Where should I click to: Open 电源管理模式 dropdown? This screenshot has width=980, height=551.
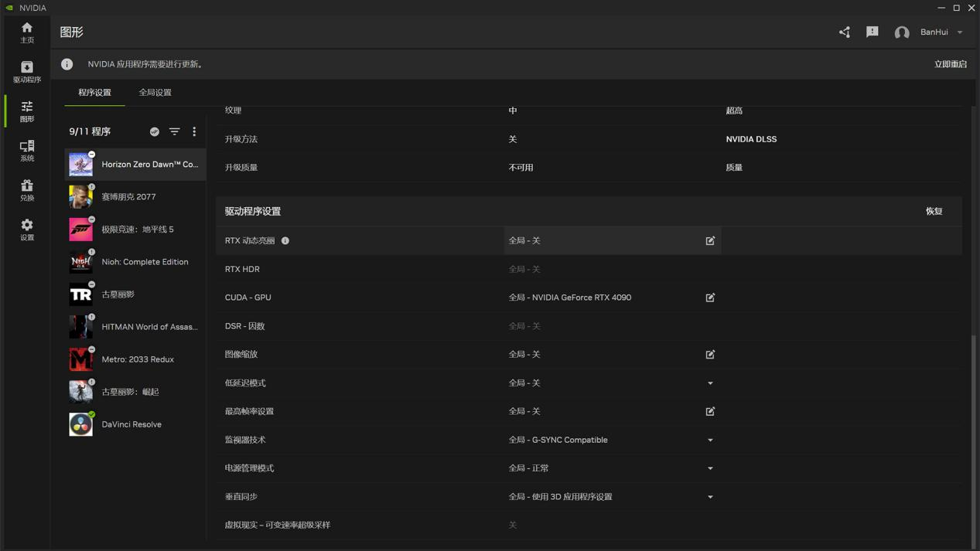(710, 468)
